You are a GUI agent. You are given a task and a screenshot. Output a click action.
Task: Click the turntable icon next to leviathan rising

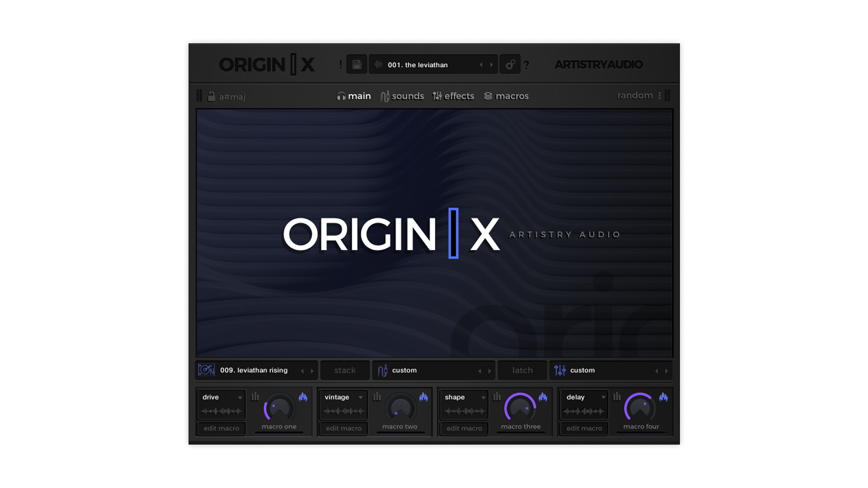206,370
